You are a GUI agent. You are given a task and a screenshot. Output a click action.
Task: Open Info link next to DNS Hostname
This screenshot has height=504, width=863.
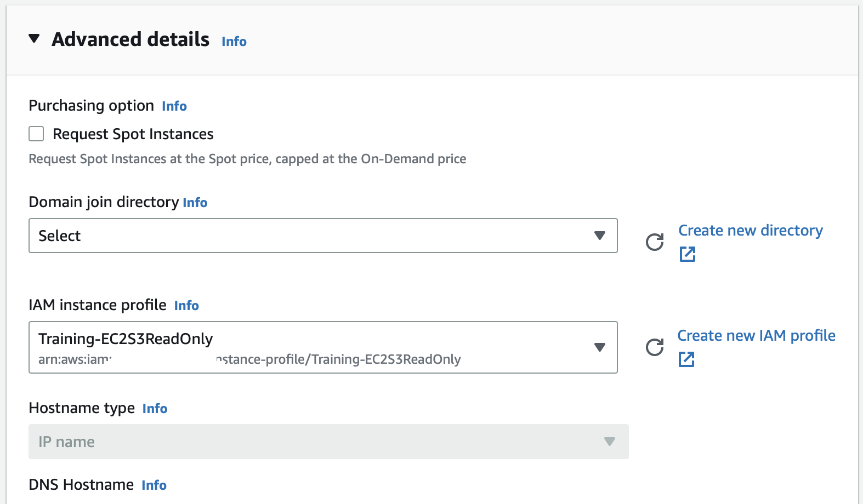click(x=154, y=485)
